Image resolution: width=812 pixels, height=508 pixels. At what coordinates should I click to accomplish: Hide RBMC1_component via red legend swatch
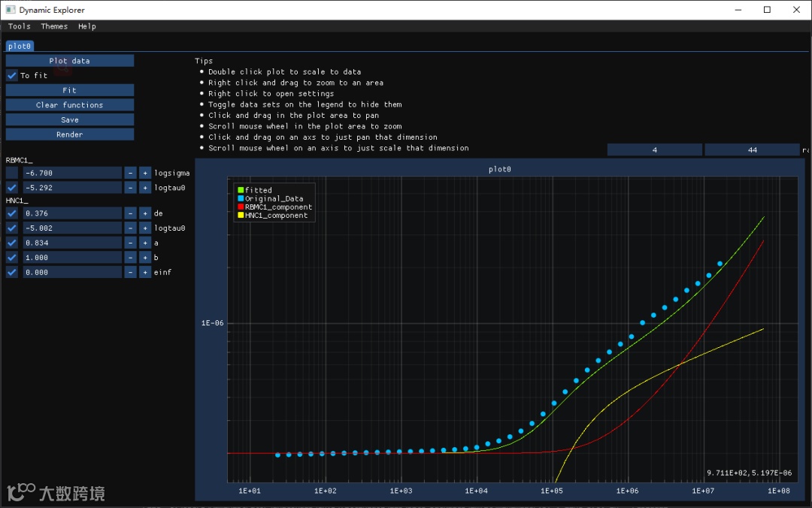click(241, 207)
